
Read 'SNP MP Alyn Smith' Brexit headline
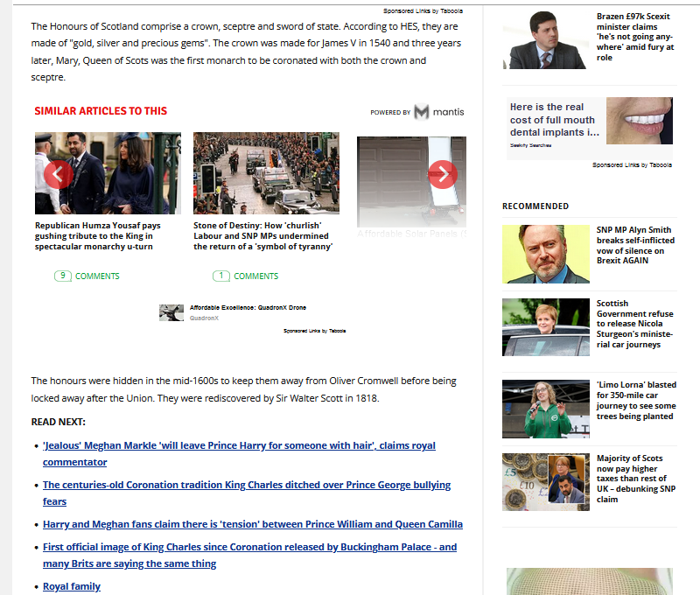pyautogui.click(x=636, y=245)
